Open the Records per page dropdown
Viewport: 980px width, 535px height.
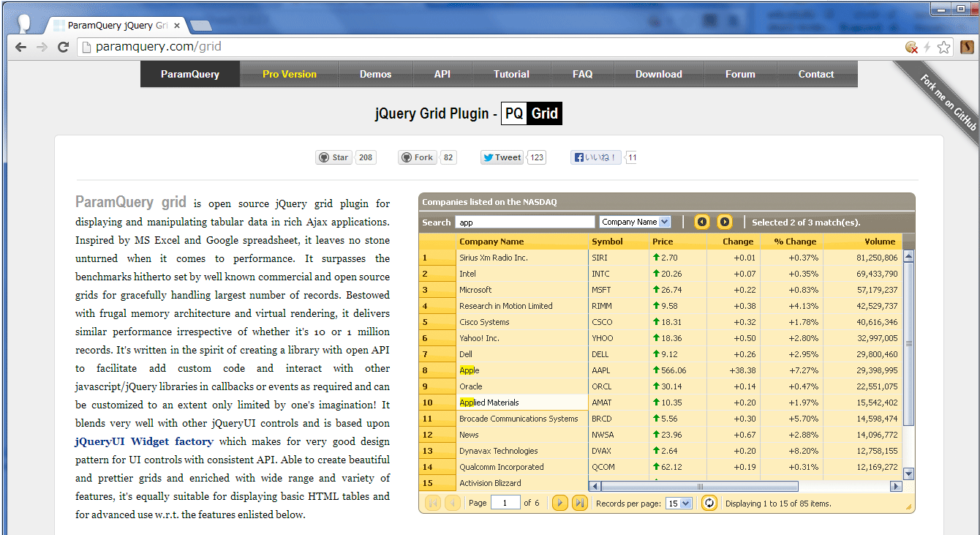678,504
